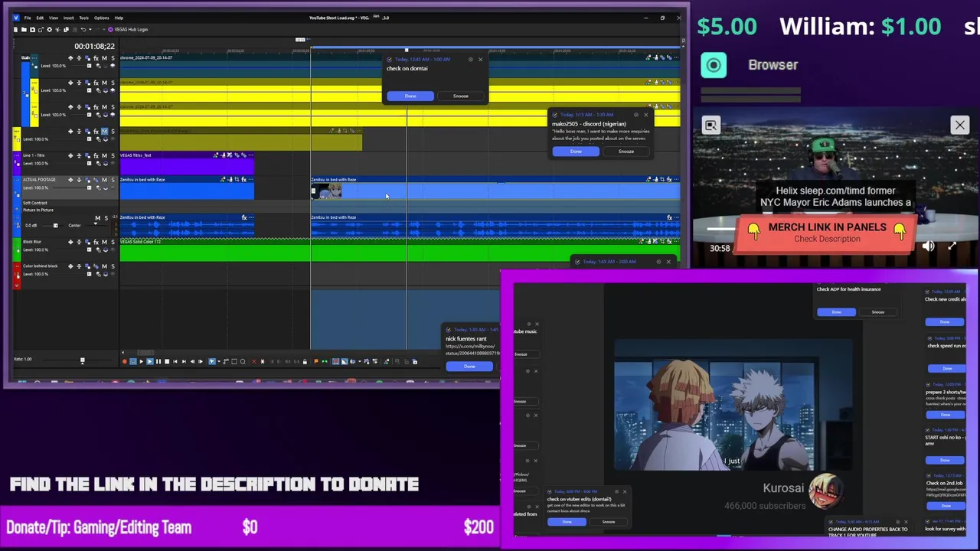980x551 pixels.
Task: Click the timeline horizontal scrollbar thumb
Action: tap(145, 353)
